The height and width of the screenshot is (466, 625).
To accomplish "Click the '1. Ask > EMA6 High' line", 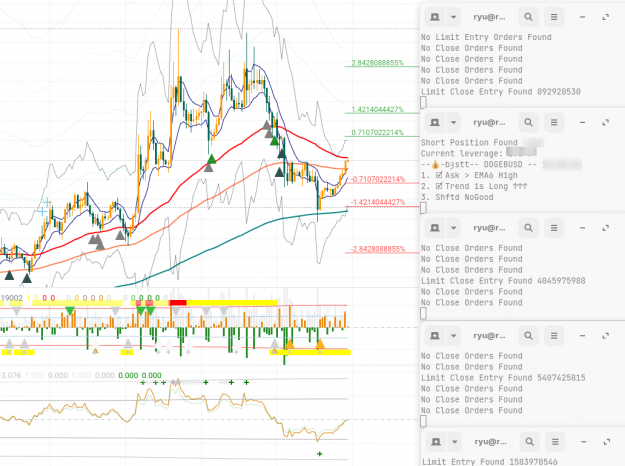I will tap(469, 175).
